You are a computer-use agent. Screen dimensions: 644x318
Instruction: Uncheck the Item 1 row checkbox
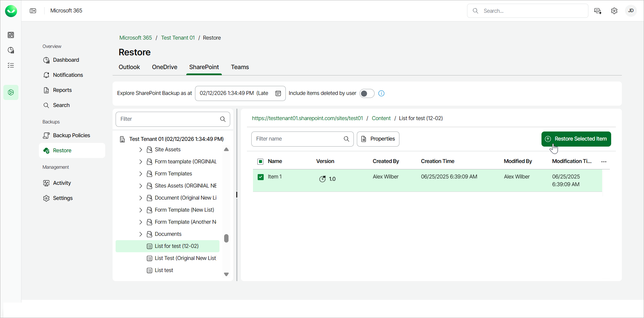tap(260, 177)
